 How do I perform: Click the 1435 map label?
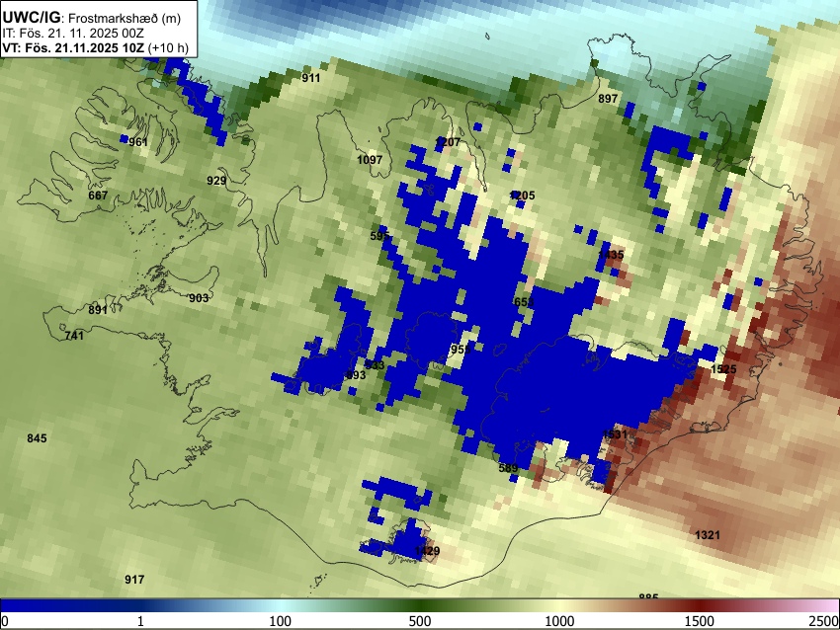tap(611, 255)
